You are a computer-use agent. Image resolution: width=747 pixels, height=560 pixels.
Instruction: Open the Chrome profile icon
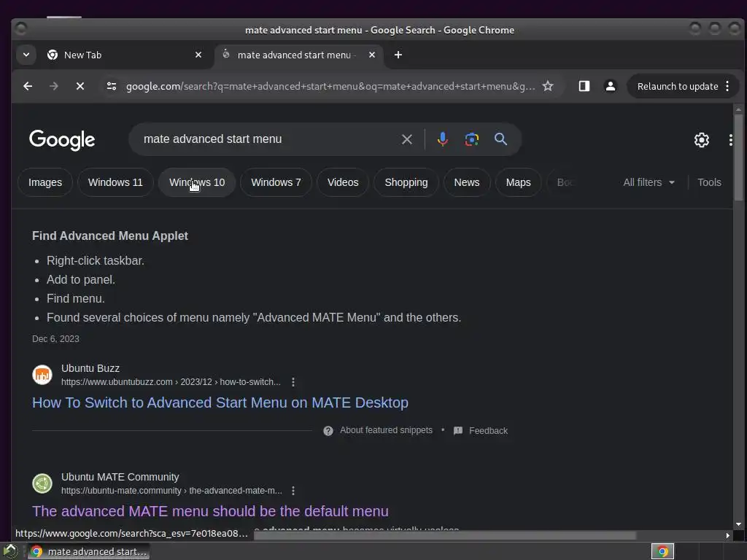click(x=610, y=86)
